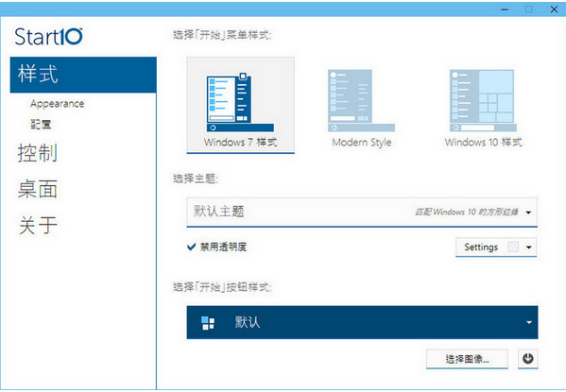Click the 选择主题 label
566x392 pixels.
[196, 179]
